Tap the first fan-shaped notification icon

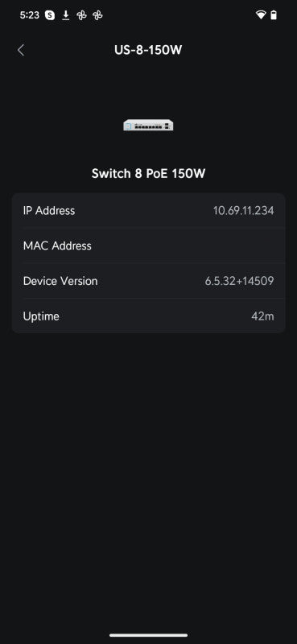(x=82, y=15)
